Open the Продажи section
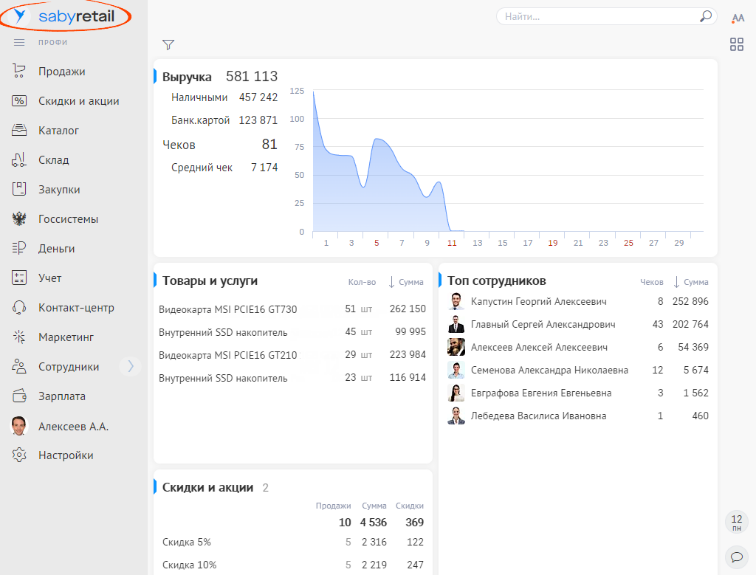The image size is (756, 575). coord(61,72)
